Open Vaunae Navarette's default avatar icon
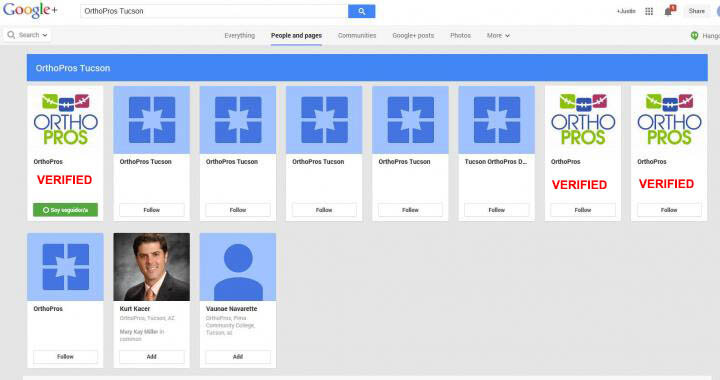Screen dimensions: 720x380 pos(238,267)
